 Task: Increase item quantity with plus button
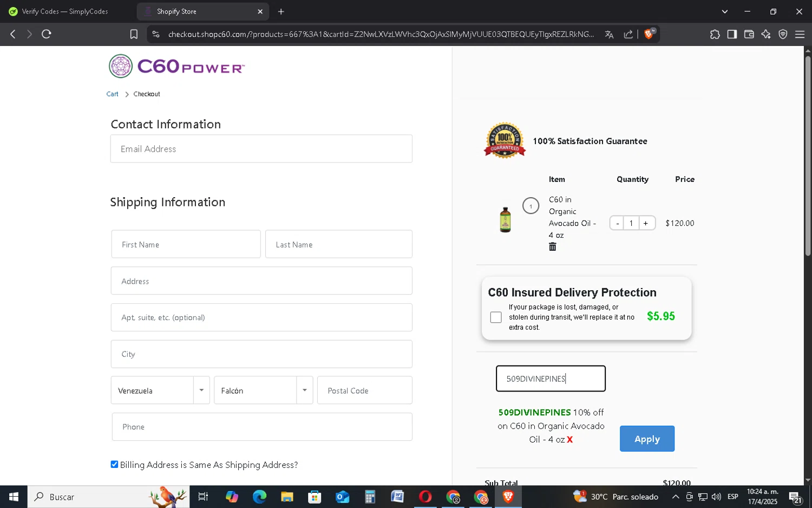coord(646,223)
